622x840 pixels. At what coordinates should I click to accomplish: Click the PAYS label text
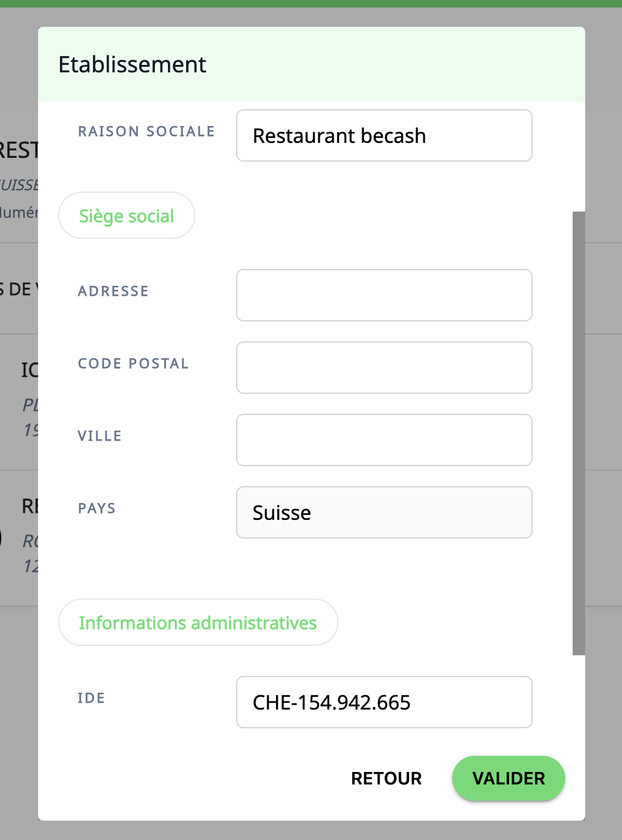[97, 509]
